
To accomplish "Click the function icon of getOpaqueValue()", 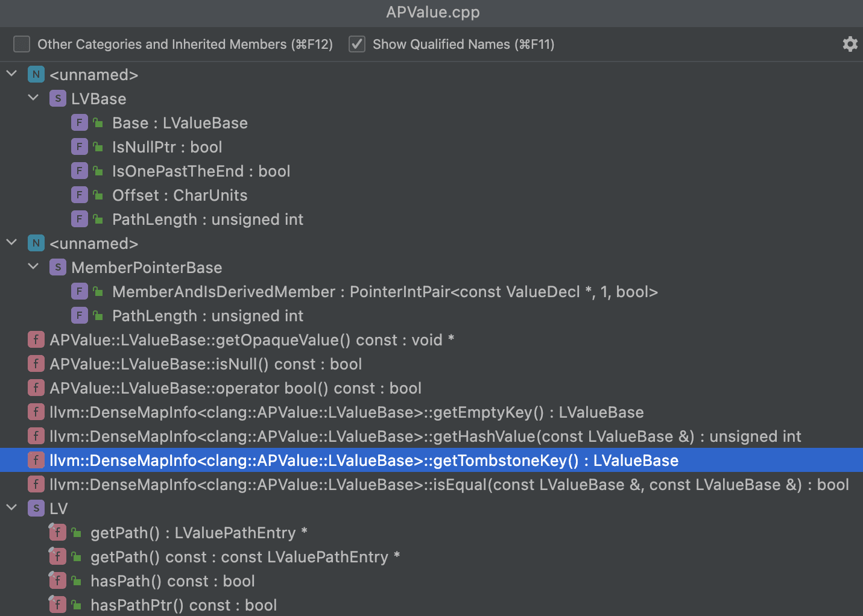I will tap(36, 339).
